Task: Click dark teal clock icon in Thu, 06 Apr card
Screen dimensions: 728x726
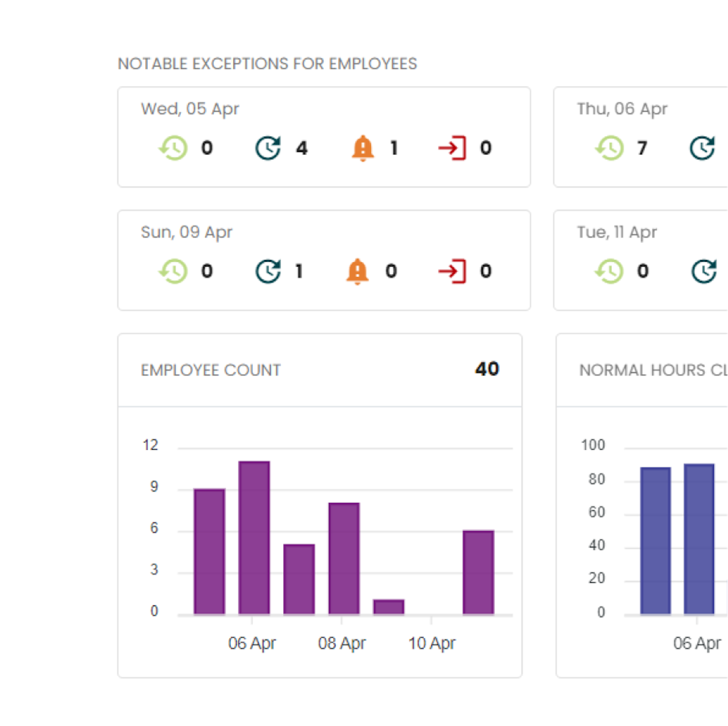Action: point(702,148)
